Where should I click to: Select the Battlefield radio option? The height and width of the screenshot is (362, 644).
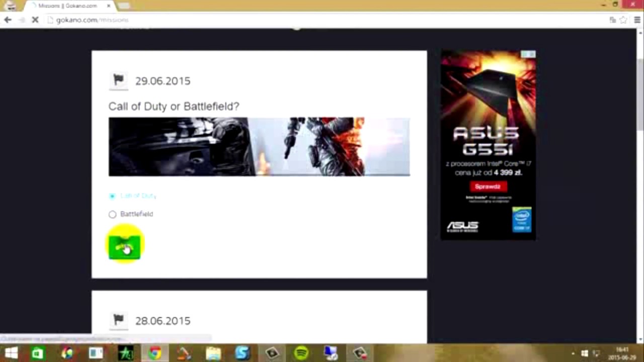pos(112,214)
